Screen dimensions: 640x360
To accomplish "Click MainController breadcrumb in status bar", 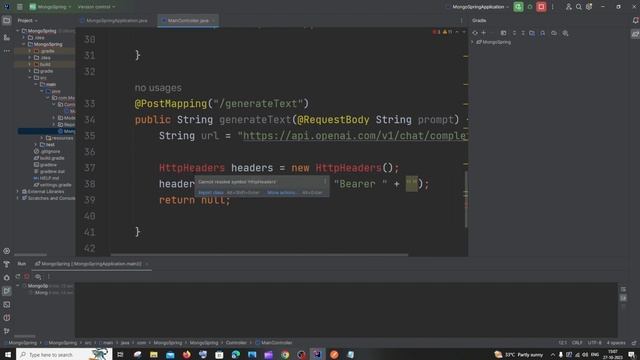I will point(273,343).
